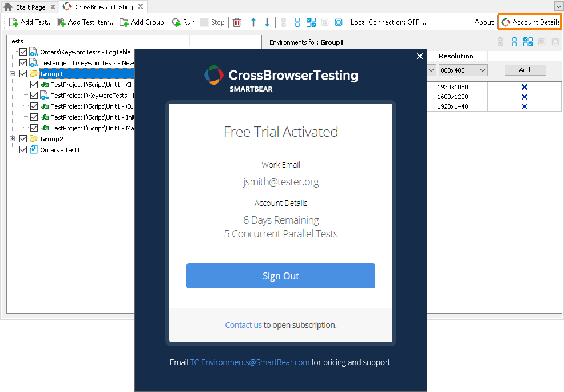The height and width of the screenshot is (392, 564).
Task: Toggle the checkbox of Group1's KeywordTests item
Action: point(34,96)
